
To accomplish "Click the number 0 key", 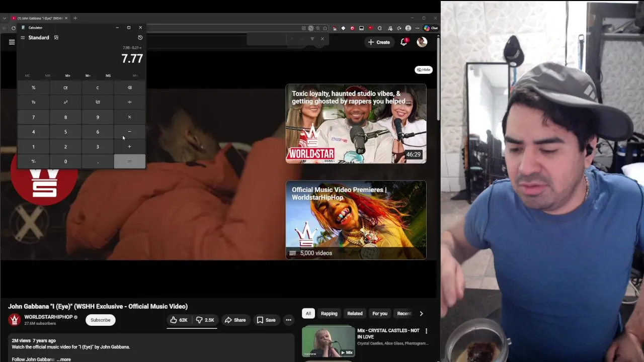I will tap(65, 161).
